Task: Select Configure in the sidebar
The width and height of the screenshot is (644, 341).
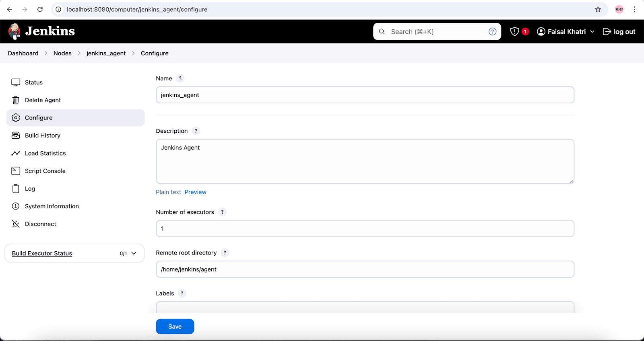Action: [x=75, y=118]
